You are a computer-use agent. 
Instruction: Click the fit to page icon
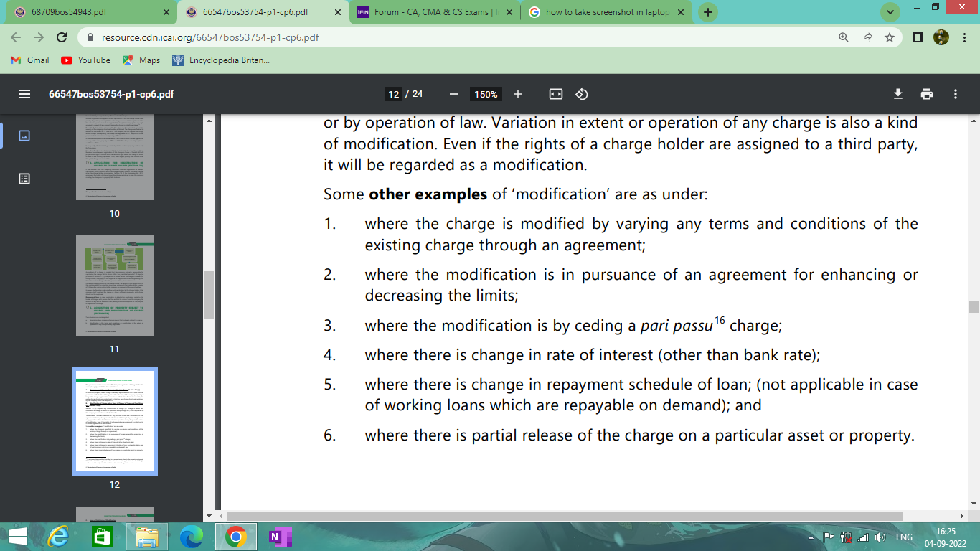click(555, 94)
